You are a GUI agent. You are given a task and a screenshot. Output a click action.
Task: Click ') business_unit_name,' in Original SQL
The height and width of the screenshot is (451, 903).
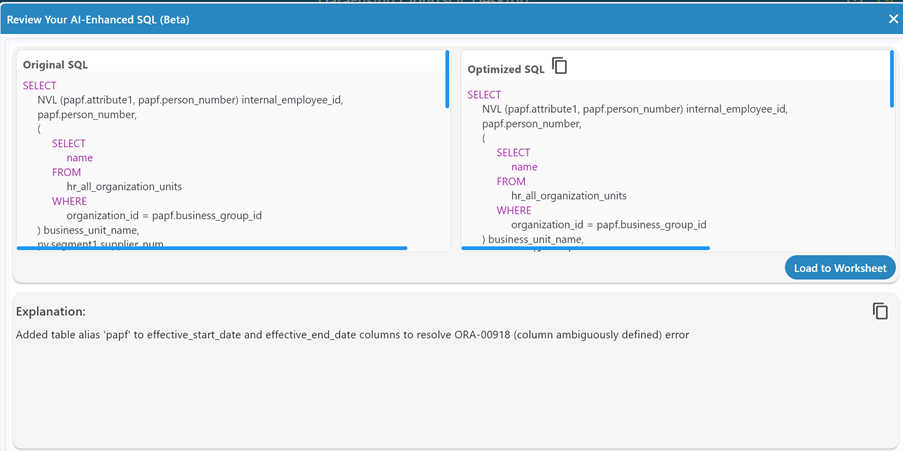pos(88,230)
